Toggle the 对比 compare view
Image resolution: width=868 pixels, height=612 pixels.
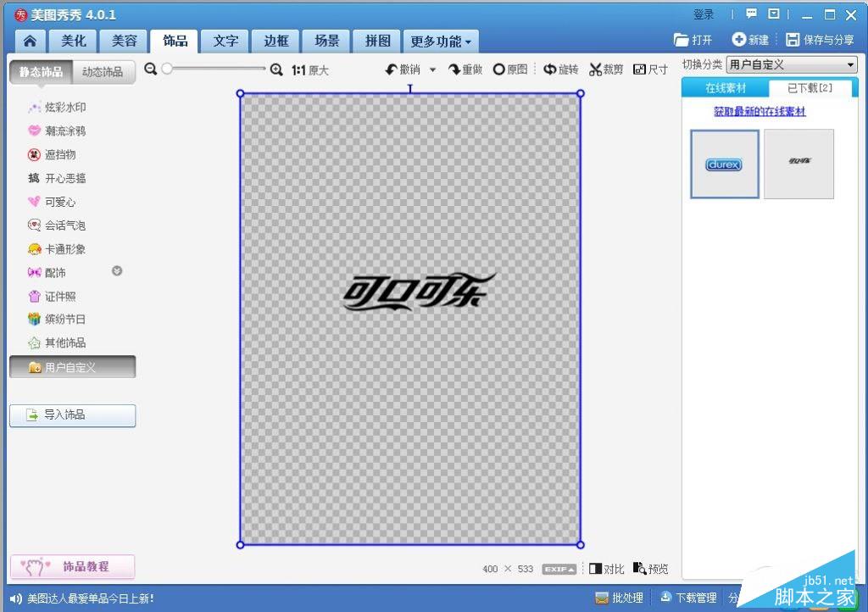click(x=607, y=569)
